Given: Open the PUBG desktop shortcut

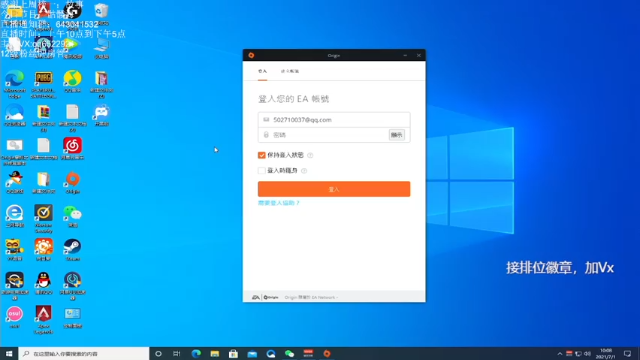Looking at the screenshot, I should pyautogui.click(x=43, y=79).
